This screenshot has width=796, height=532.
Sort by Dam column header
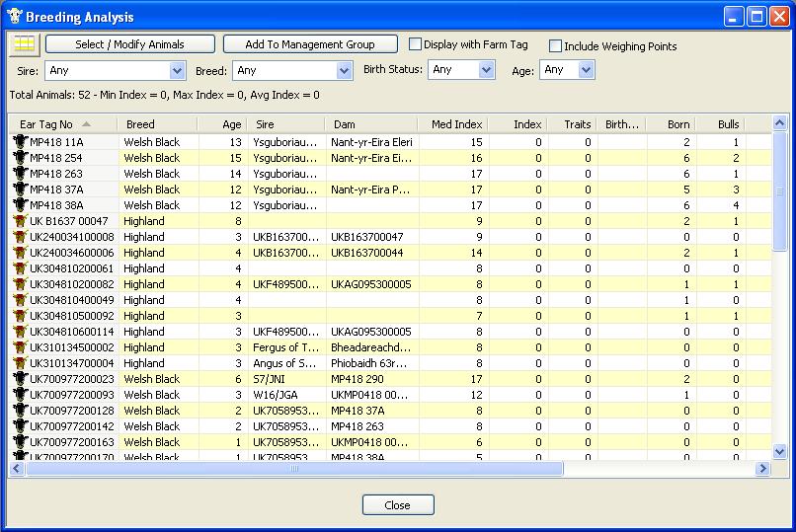click(x=370, y=124)
